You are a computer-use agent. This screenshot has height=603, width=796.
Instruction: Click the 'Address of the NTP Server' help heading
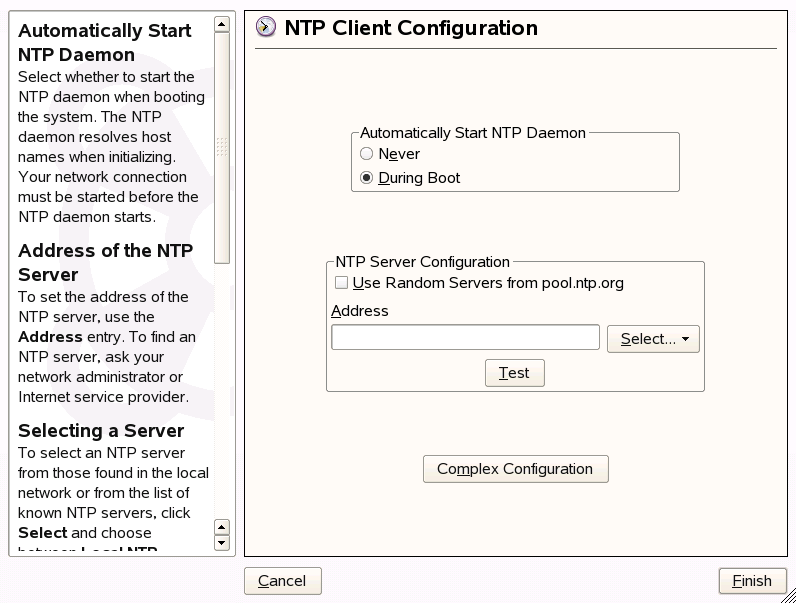pos(106,262)
